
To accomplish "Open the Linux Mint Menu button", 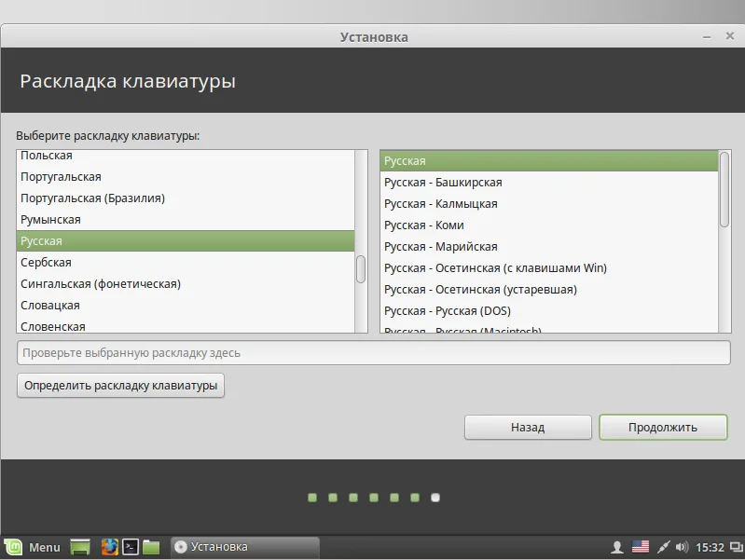I will pyautogui.click(x=33, y=547).
